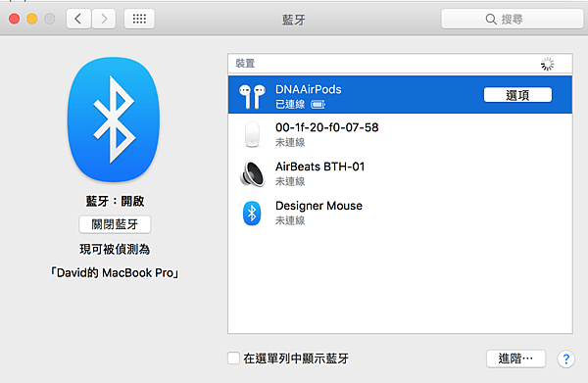Select the DNAAirPods connected device

click(400, 95)
